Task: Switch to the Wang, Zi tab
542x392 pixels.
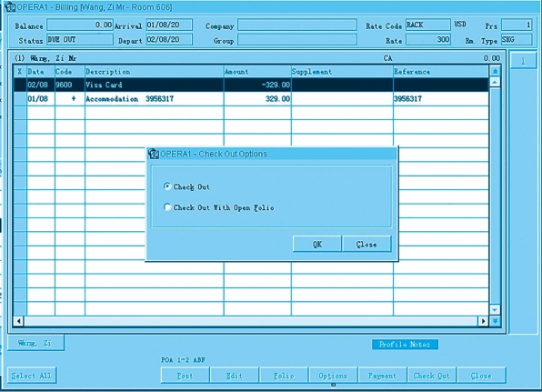Action: click(35, 343)
